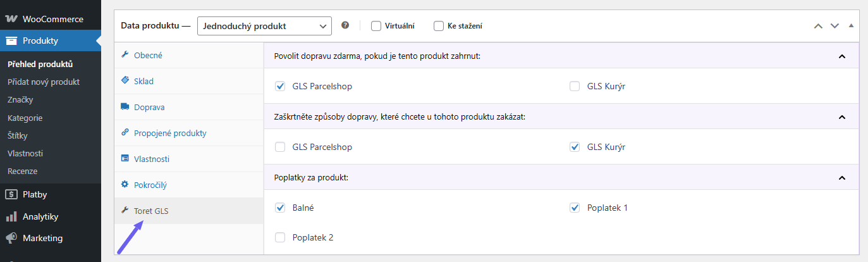
Task: Open the Marketing menu
Action: point(51,238)
